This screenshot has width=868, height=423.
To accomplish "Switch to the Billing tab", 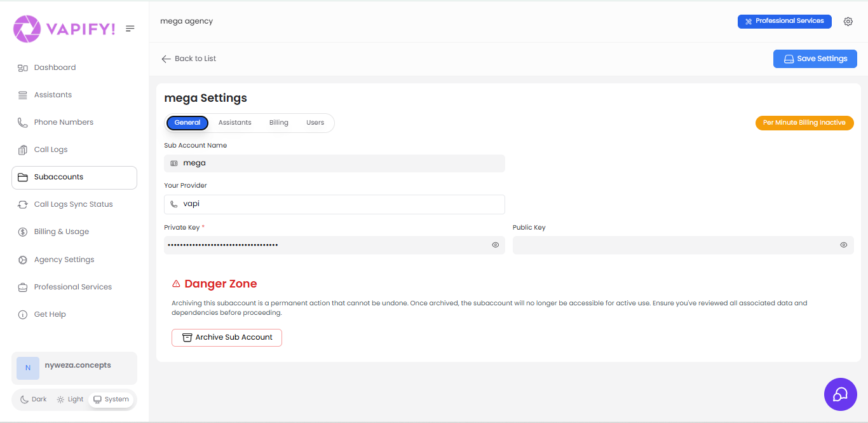I will (x=278, y=122).
